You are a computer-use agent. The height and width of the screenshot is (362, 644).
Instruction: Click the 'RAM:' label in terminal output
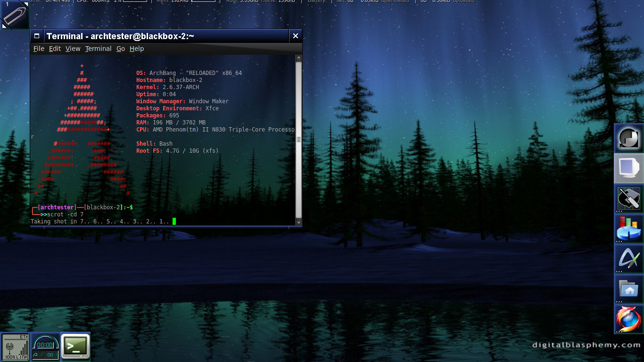coord(143,123)
